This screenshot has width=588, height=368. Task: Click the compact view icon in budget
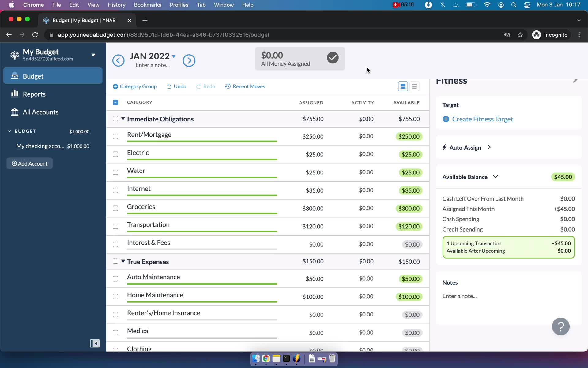pyautogui.click(x=414, y=86)
